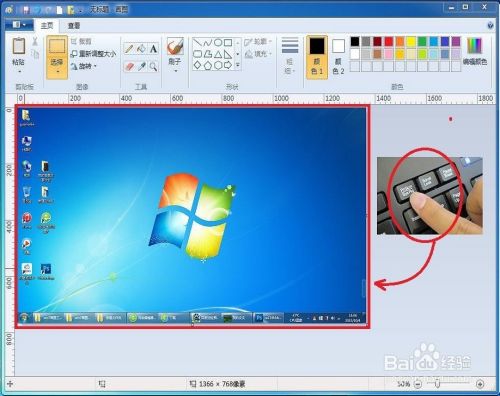Click the New document icon in the title bar
The image size is (500, 396).
tap(59, 10)
